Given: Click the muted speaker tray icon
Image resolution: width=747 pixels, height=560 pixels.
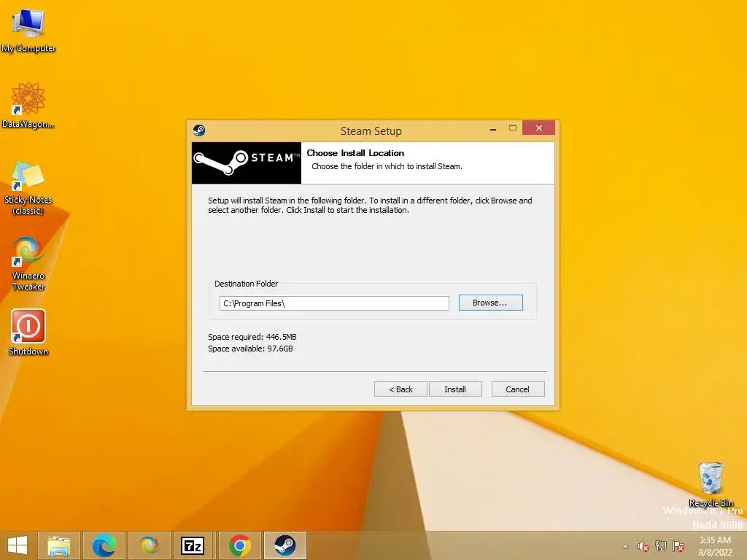Looking at the screenshot, I should click(x=643, y=546).
